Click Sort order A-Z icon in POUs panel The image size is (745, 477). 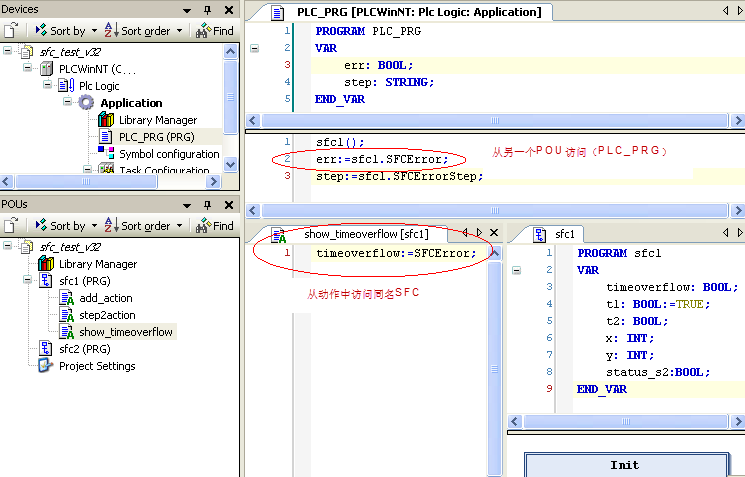pyautogui.click(x=112, y=225)
